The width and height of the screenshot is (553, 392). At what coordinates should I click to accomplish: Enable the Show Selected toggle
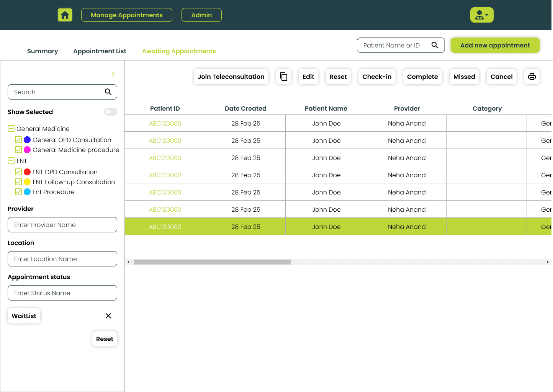[x=110, y=112]
